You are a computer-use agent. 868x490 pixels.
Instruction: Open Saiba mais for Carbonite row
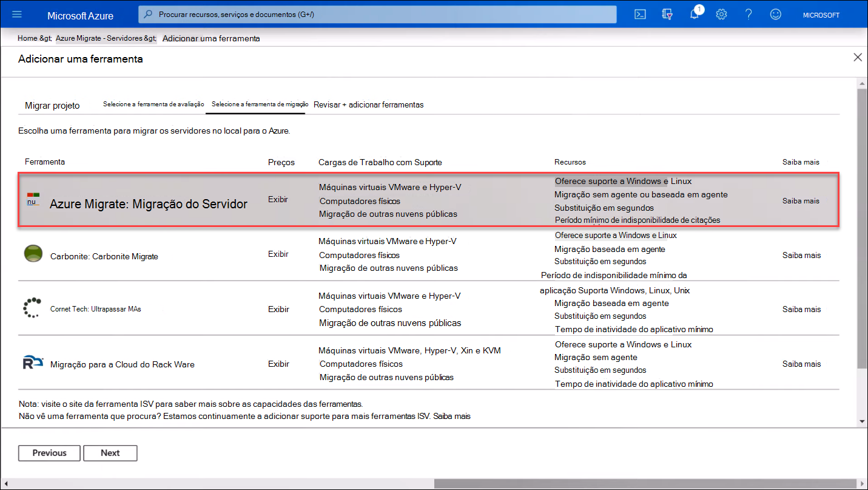801,255
